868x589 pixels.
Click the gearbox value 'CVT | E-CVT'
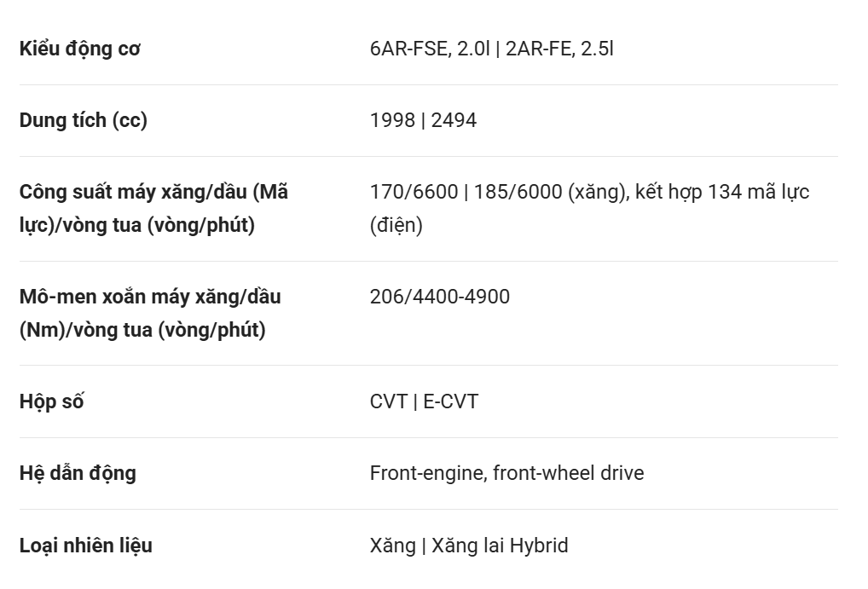point(424,401)
